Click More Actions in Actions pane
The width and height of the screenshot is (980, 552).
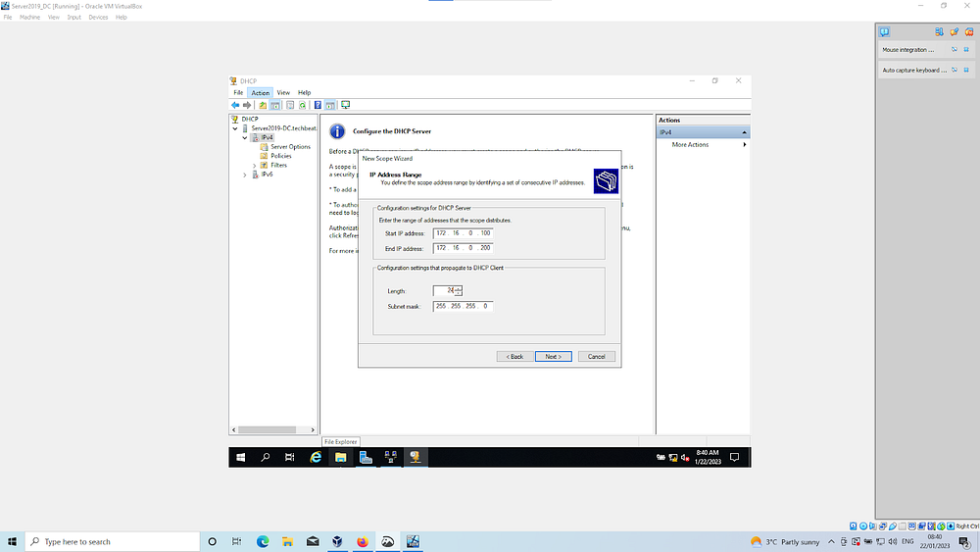click(x=690, y=144)
